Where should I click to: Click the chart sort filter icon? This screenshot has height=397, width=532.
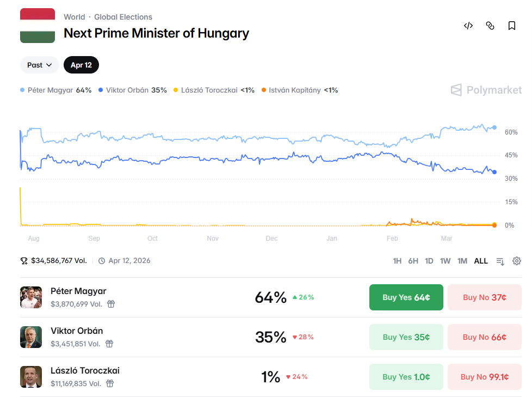click(x=500, y=261)
